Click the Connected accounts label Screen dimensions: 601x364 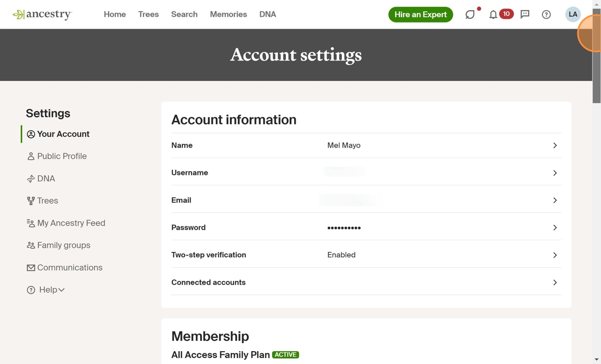[209, 283]
